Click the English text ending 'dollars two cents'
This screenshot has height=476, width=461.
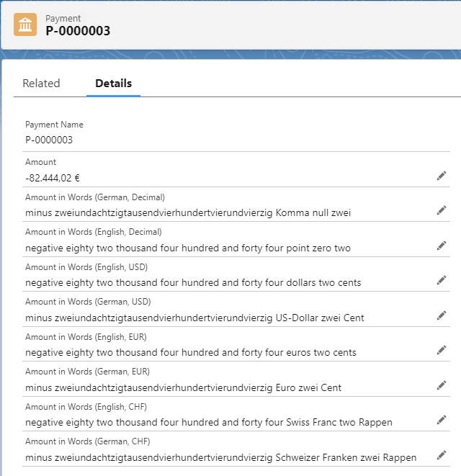click(x=193, y=282)
